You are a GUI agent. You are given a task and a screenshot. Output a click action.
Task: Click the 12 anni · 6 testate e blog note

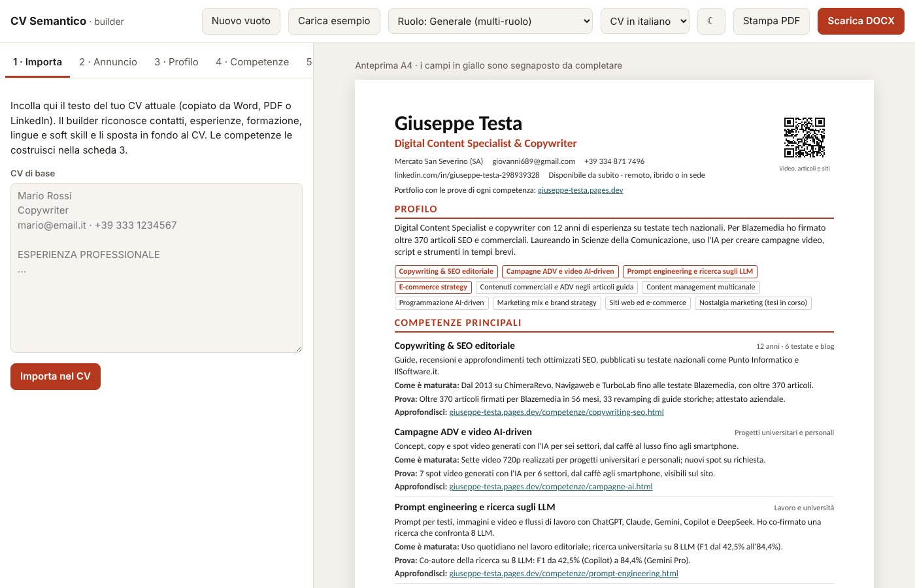795,346
